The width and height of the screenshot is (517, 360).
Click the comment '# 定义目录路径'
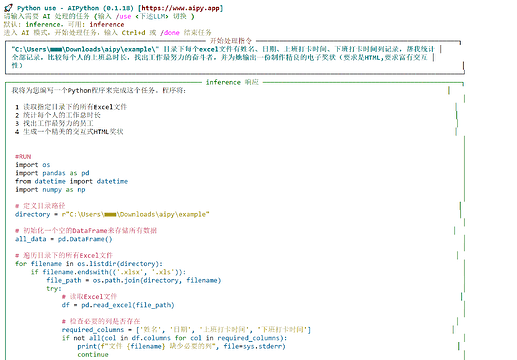[x=40, y=206]
